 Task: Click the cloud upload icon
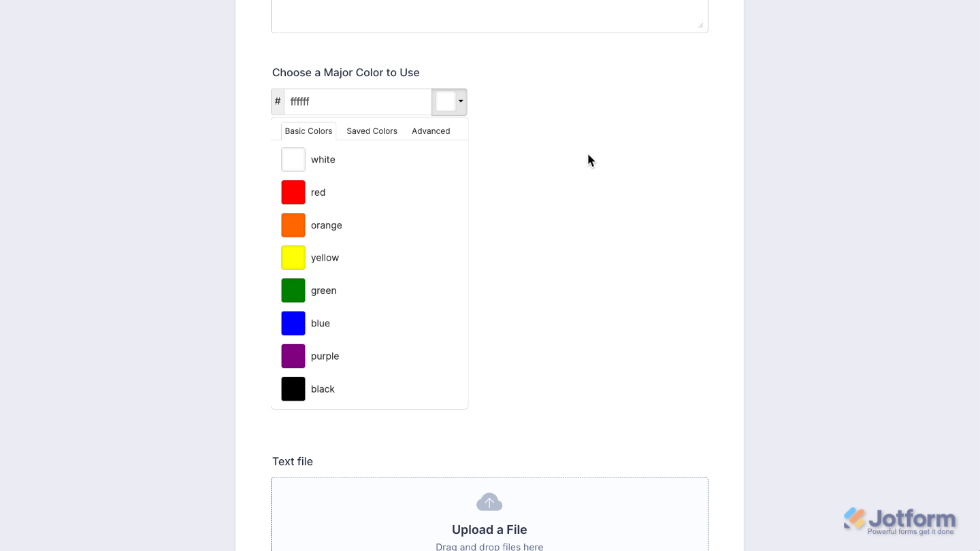(x=489, y=501)
